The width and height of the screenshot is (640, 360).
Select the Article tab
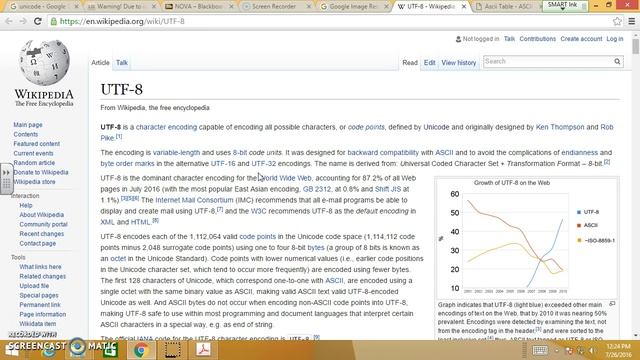[x=100, y=62]
